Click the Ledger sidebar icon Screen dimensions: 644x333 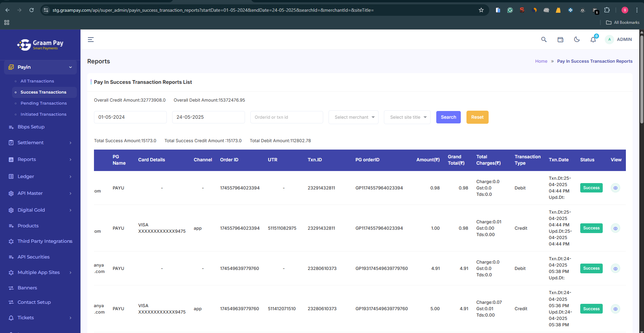click(11, 176)
